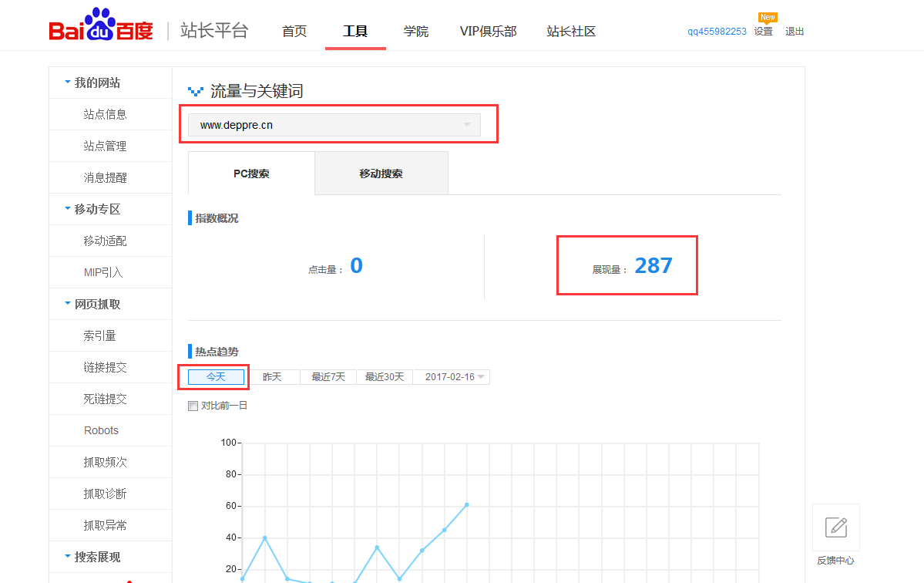The image size is (924, 583).
Task: Open the VIP俱乐部 menu item
Action: pos(488,31)
